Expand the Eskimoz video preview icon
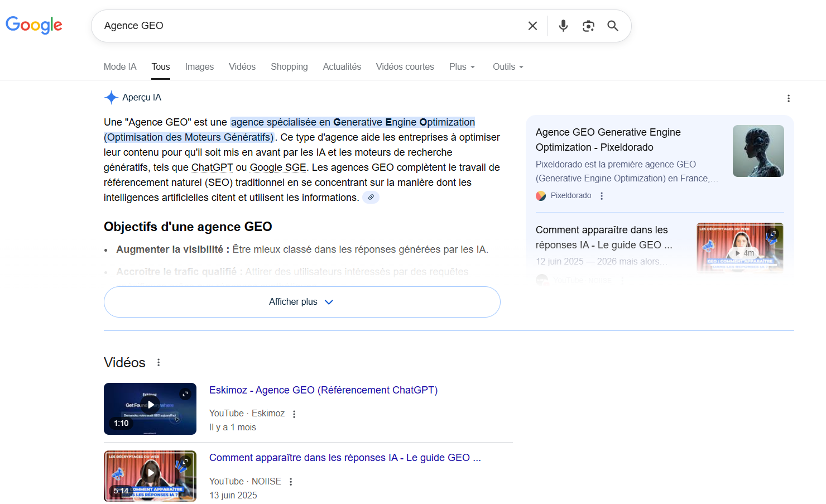 pyautogui.click(x=185, y=394)
